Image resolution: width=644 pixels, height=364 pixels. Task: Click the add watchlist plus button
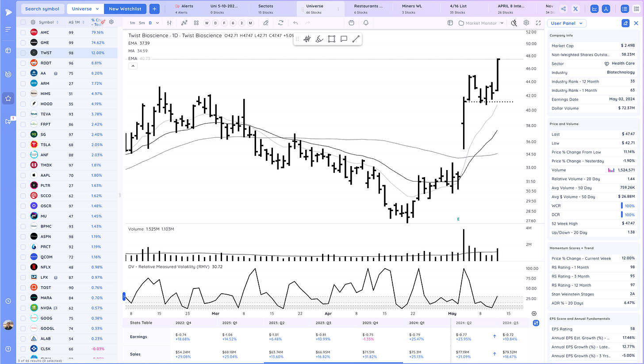click(154, 8)
